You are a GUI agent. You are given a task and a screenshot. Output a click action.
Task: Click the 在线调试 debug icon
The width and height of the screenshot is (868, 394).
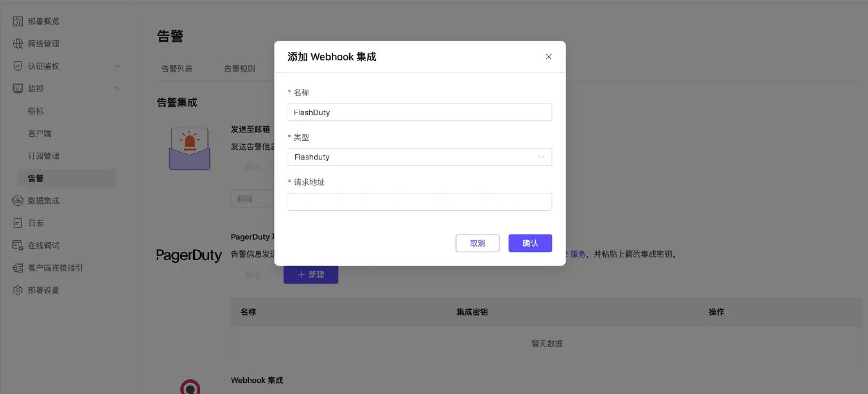pos(18,245)
